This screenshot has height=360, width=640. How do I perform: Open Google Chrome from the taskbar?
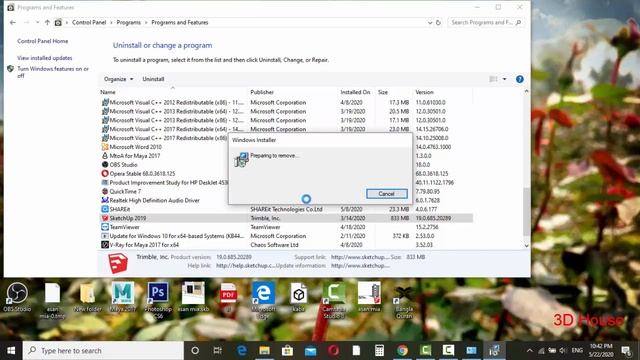pos(402,350)
